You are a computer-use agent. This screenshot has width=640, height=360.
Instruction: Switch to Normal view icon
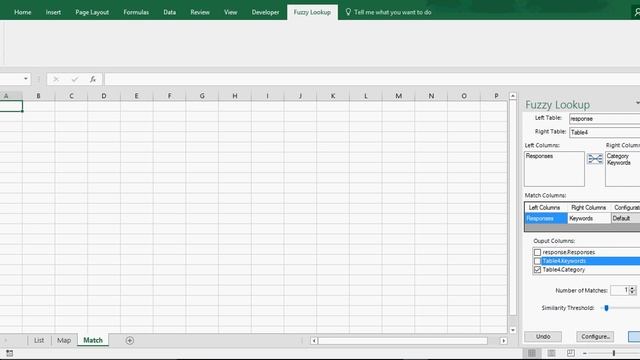click(532, 353)
